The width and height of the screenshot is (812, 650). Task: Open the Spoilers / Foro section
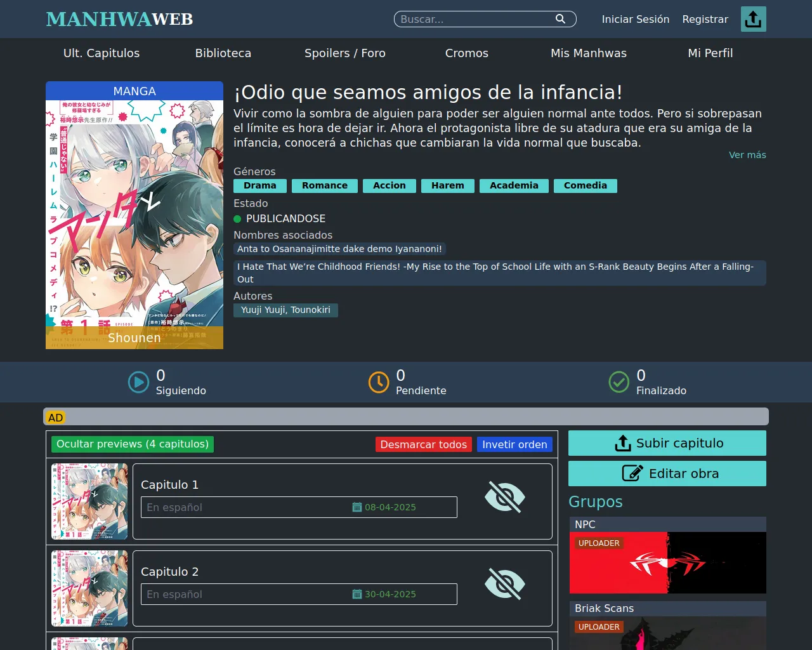[x=345, y=53]
